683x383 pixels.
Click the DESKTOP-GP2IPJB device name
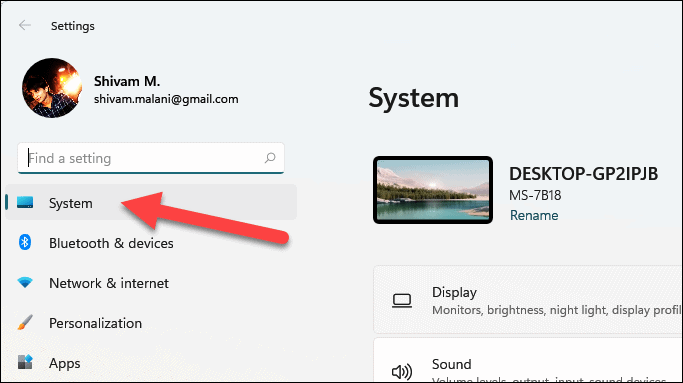tap(583, 174)
